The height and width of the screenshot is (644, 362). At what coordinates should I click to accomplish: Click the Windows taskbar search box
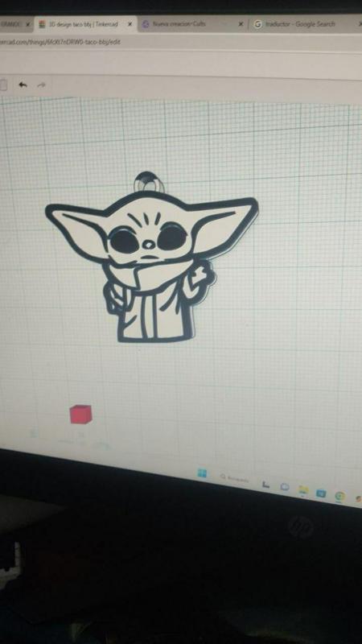(235, 478)
